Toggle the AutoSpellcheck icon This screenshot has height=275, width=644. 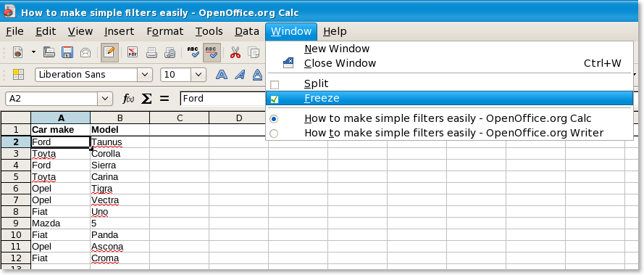click(212, 52)
